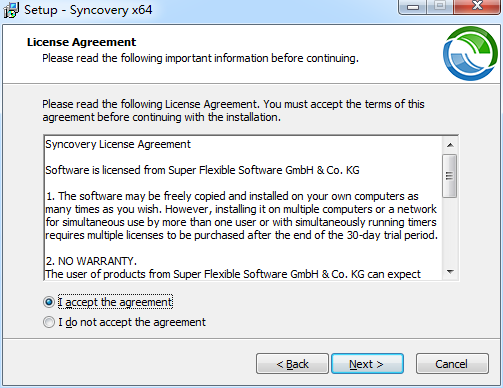The width and height of the screenshot is (503, 388).
Task: Click the "Setup - Syncovery x64" title bar
Action: pos(200,10)
